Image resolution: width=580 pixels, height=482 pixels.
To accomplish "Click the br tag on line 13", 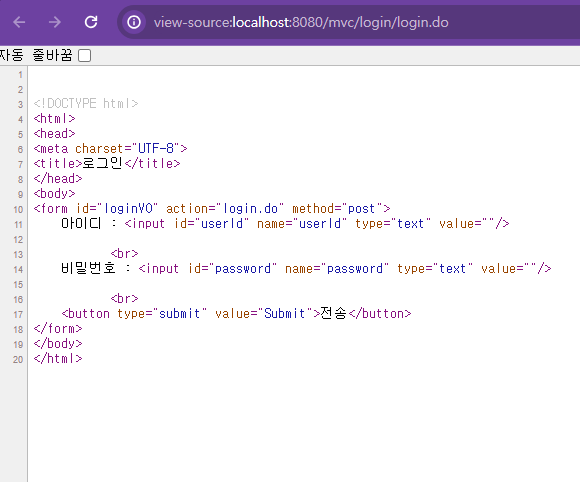I will (x=124, y=253).
